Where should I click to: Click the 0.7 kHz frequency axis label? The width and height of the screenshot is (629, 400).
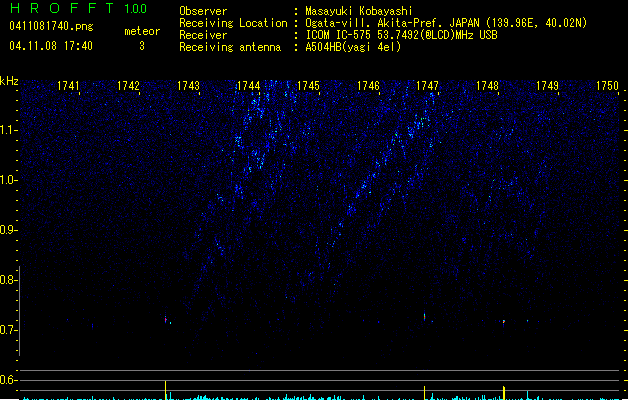[8, 330]
